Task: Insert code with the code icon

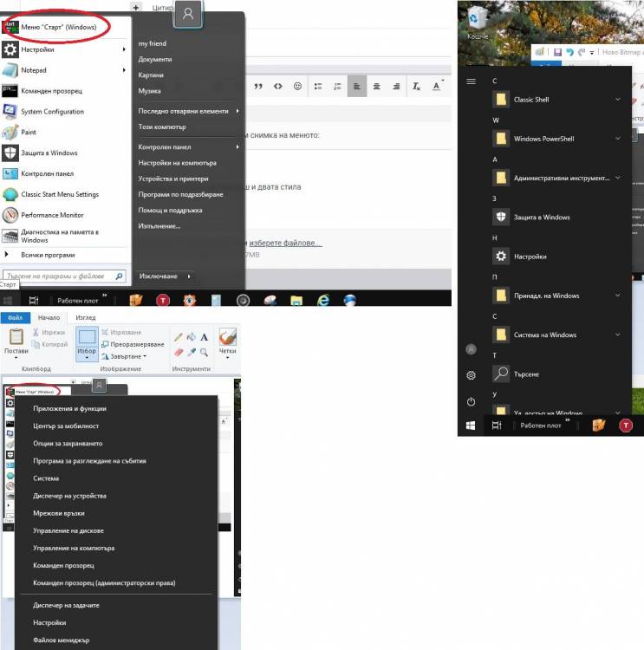Action: coord(278,86)
